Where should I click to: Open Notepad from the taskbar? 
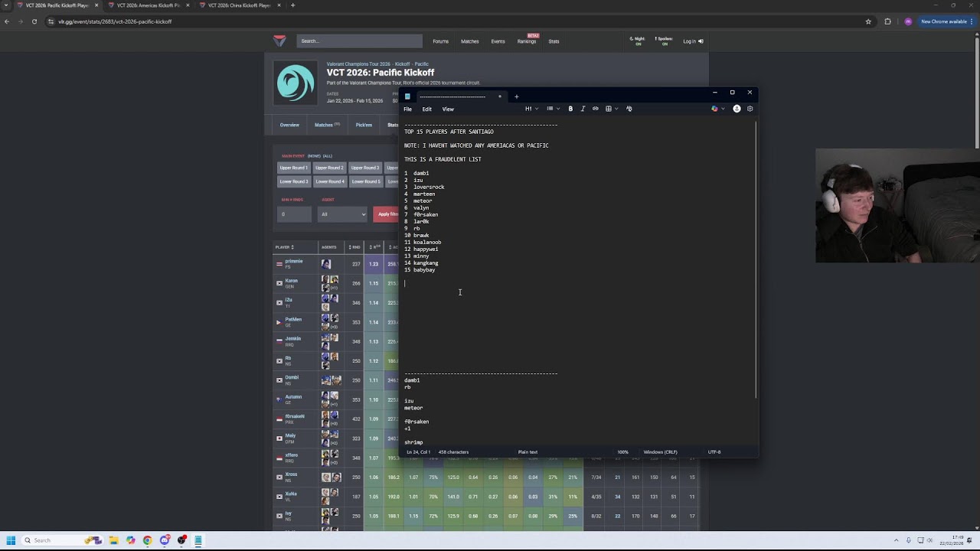click(198, 540)
